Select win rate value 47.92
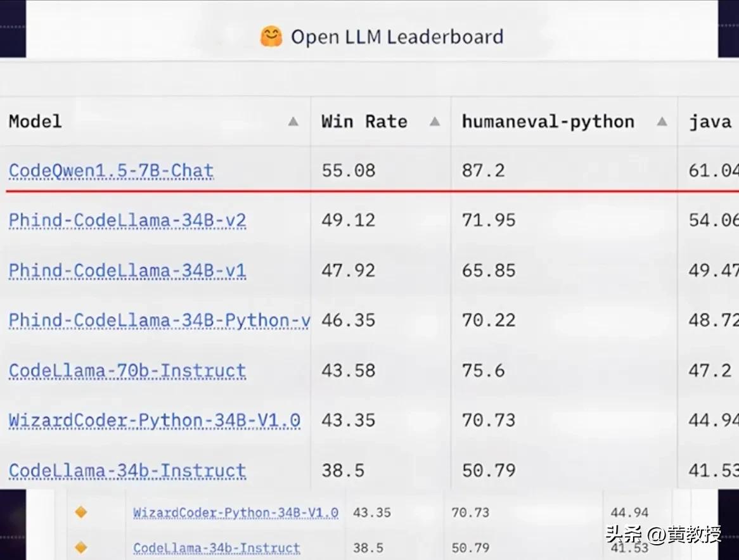Viewport: 739px width, 560px height. coord(349,271)
